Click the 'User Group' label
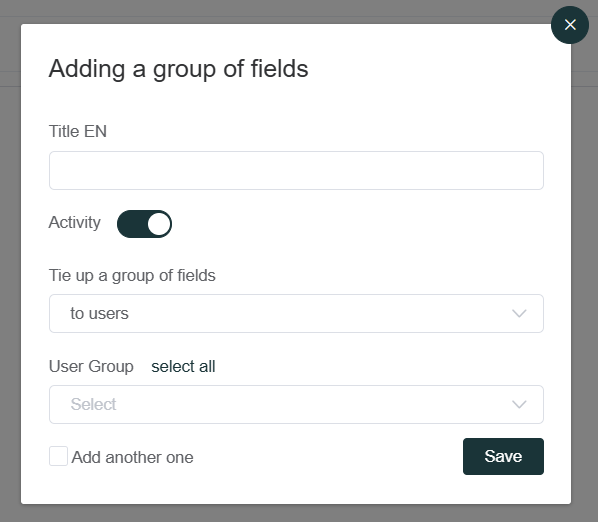This screenshot has width=598, height=522. [x=91, y=366]
